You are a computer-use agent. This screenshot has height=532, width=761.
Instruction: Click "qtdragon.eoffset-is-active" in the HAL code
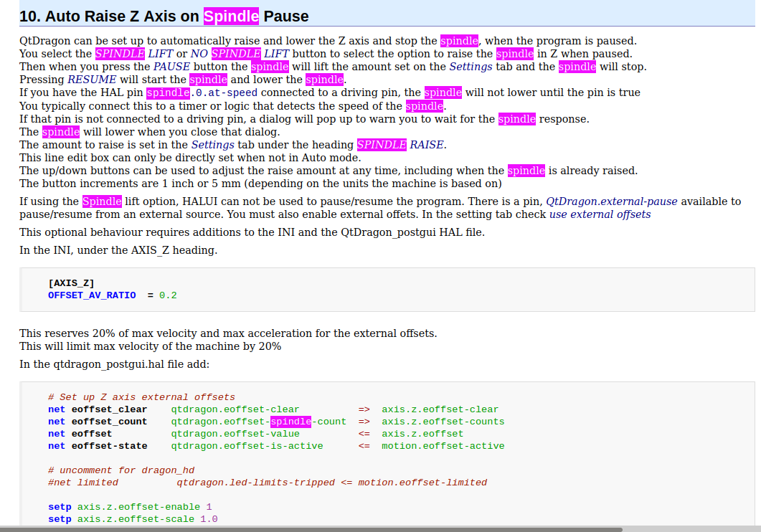247,446
